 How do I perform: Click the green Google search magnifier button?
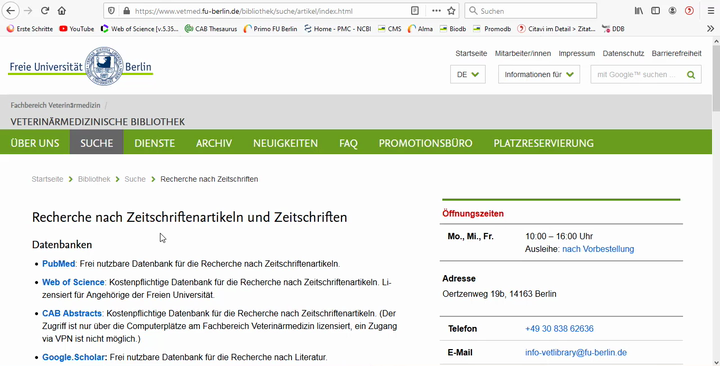pyautogui.click(x=691, y=74)
